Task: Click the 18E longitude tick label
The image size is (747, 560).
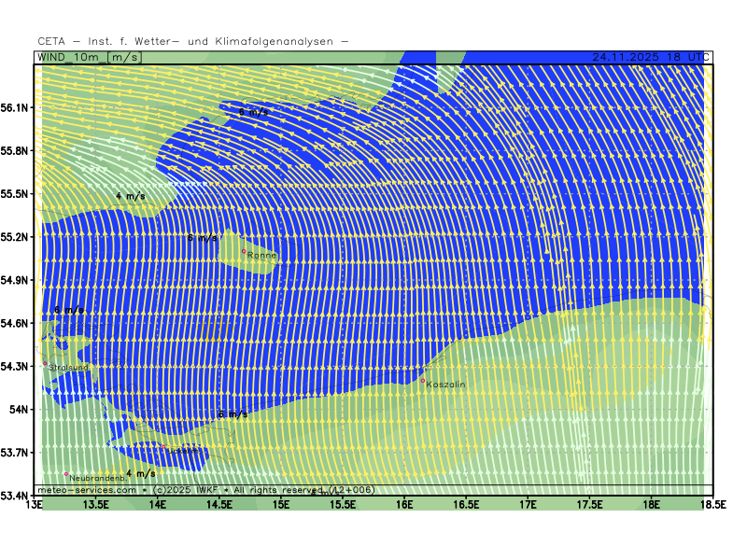Action: coord(651,505)
